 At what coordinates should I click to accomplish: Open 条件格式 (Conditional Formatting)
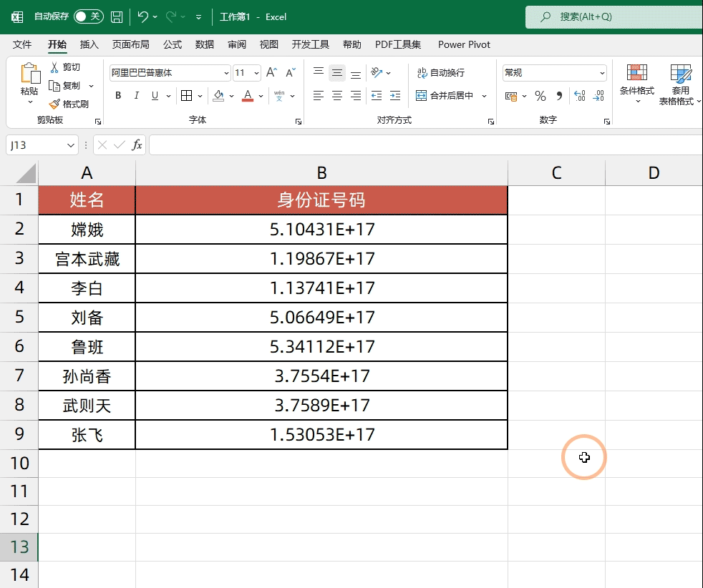(636, 81)
